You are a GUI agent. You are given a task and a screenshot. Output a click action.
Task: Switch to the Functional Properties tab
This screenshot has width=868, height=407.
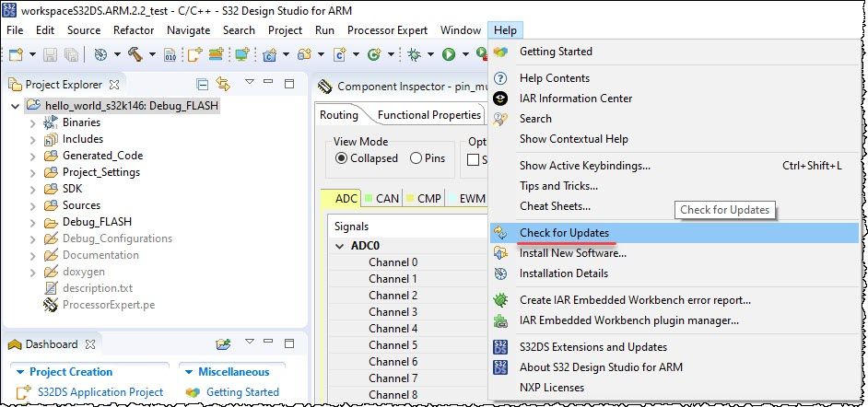pos(429,115)
